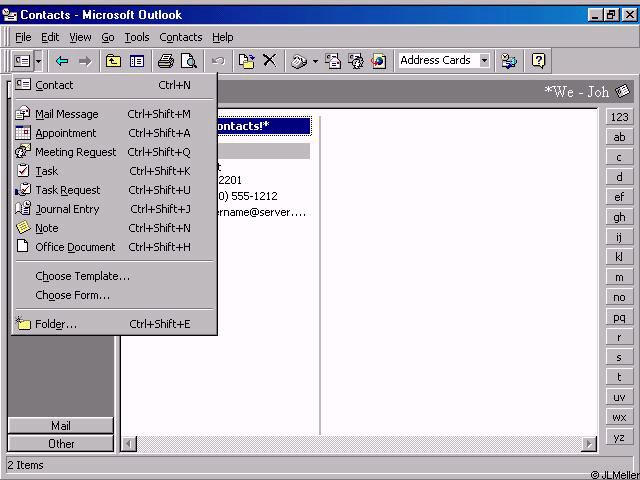Jump to m index tab
The height and width of the screenshot is (480, 640).
[x=619, y=277]
